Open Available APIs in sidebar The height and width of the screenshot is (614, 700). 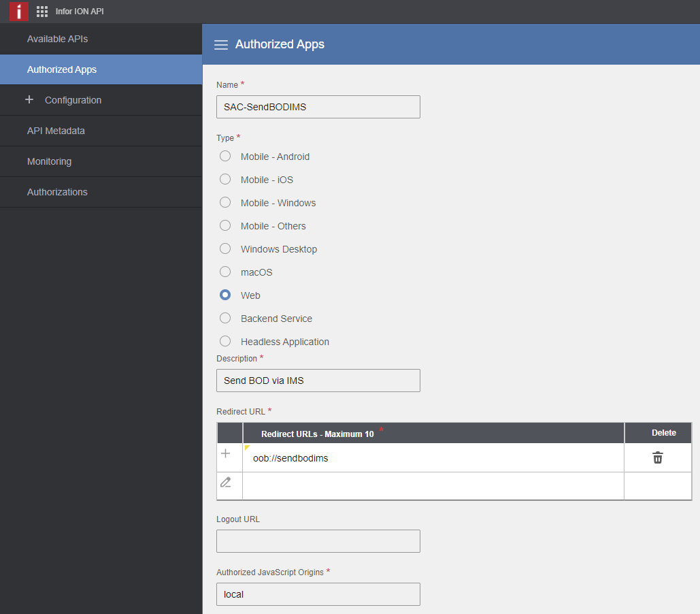[57, 39]
